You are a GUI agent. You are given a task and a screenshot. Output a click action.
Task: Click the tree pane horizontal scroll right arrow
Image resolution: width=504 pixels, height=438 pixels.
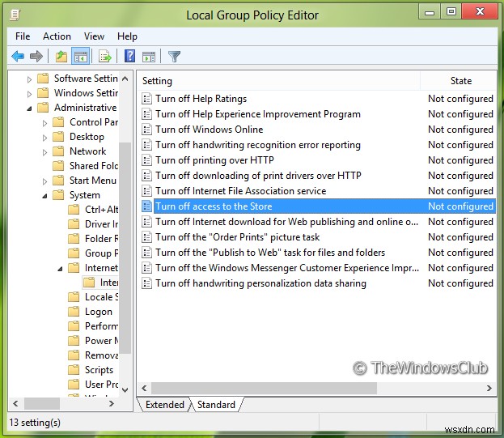click(111, 403)
